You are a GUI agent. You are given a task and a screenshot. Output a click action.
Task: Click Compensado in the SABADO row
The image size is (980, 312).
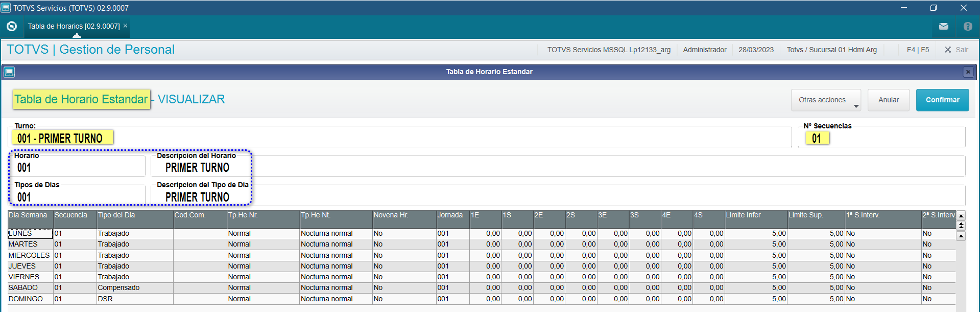click(118, 288)
